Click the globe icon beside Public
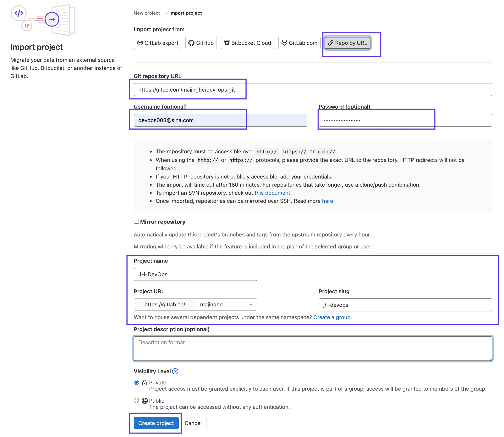Image resolution: width=504 pixels, height=437 pixels. (145, 401)
